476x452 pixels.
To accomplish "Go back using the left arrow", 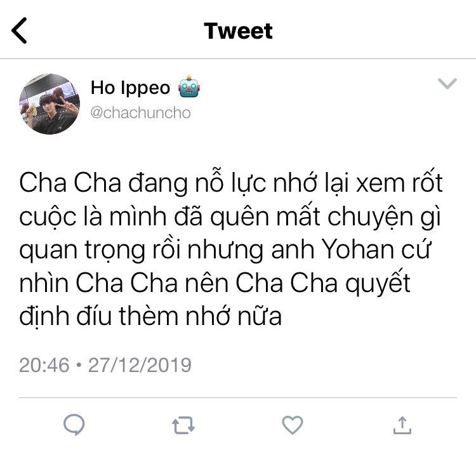I will click(19, 30).
